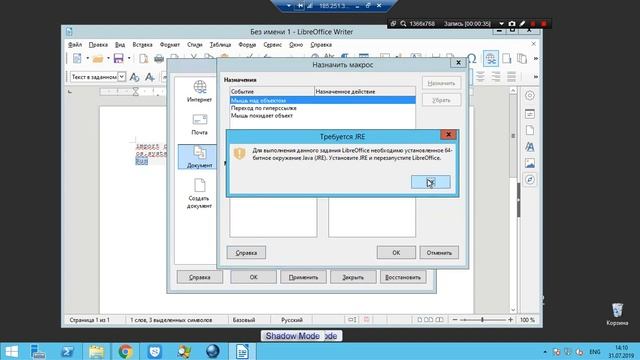Open the Вставка menu

click(x=142, y=44)
